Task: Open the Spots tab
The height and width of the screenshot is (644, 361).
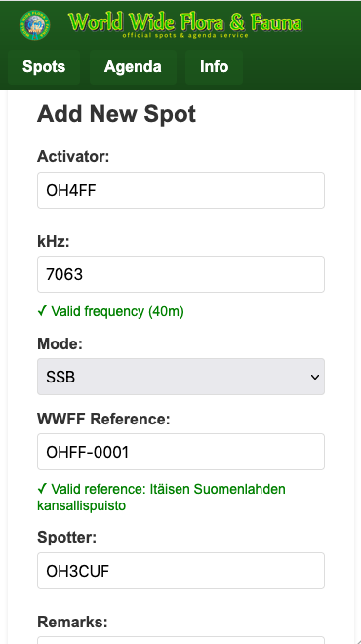Action: [x=44, y=67]
